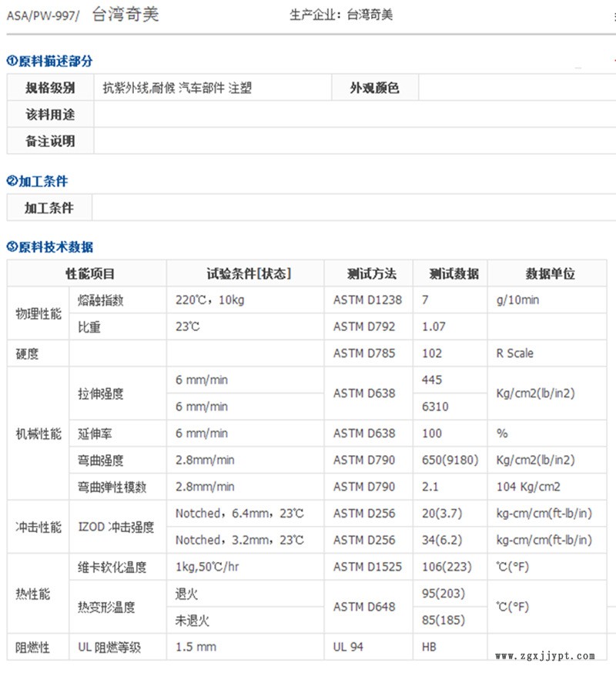Click the 95(203) data value
The height and width of the screenshot is (673, 616).
tap(444, 594)
